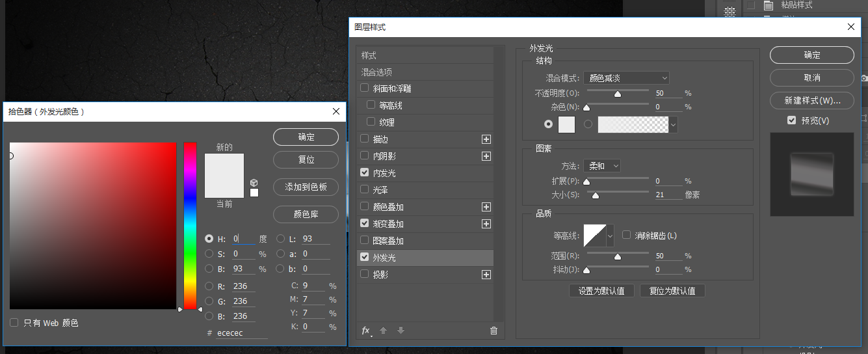
Task: Uncheck the 渐变叠加 checkbox
Action: (x=365, y=223)
